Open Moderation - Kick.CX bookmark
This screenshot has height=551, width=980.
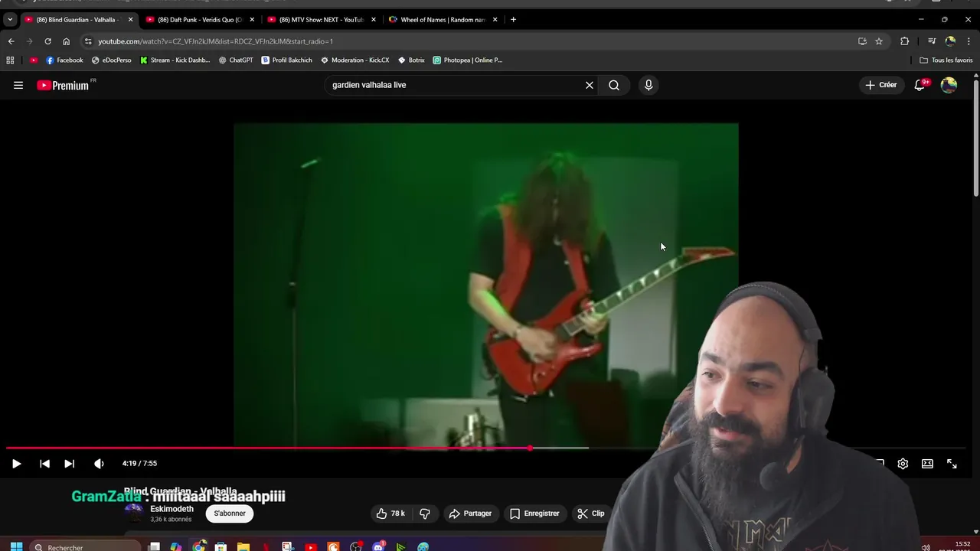pos(354,60)
